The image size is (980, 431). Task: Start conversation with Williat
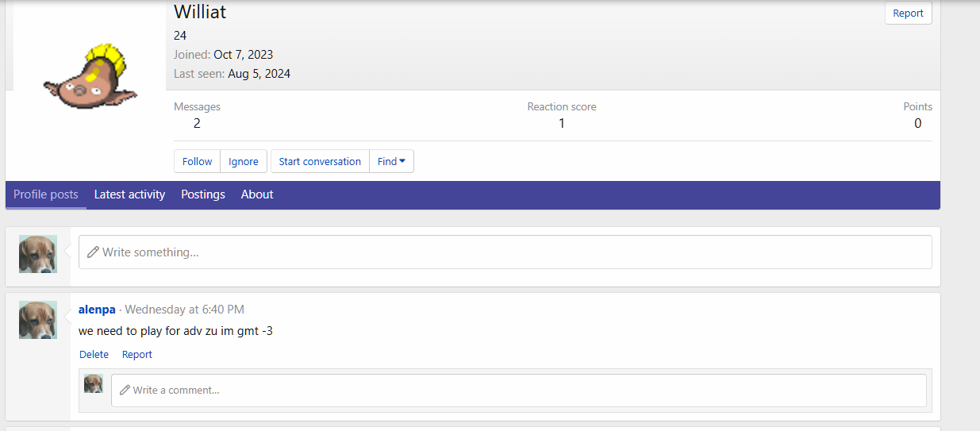coord(320,161)
